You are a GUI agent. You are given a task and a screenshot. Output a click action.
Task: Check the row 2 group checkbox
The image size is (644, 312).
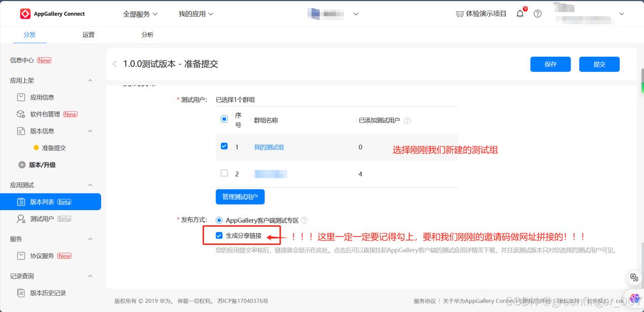click(x=224, y=173)
